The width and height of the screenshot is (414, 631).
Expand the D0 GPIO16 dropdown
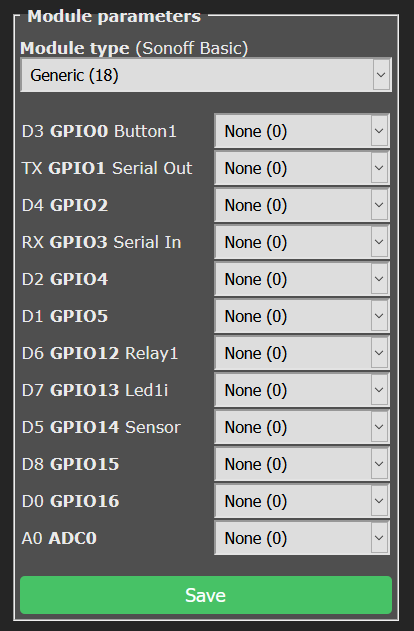302,501
